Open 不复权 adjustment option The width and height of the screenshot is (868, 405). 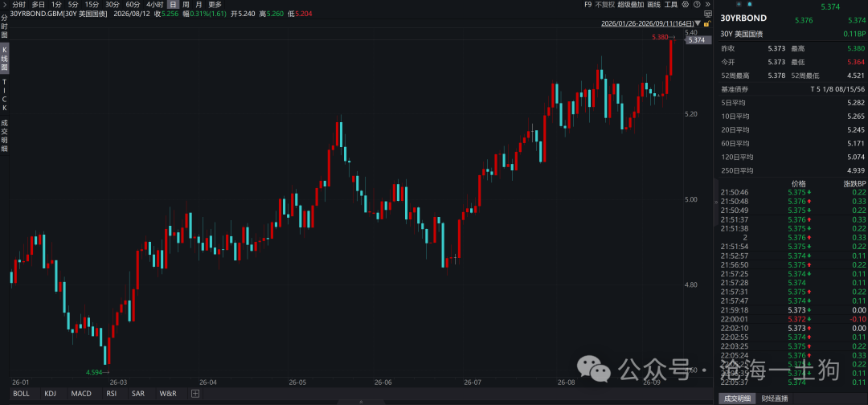tap(605, 4)
